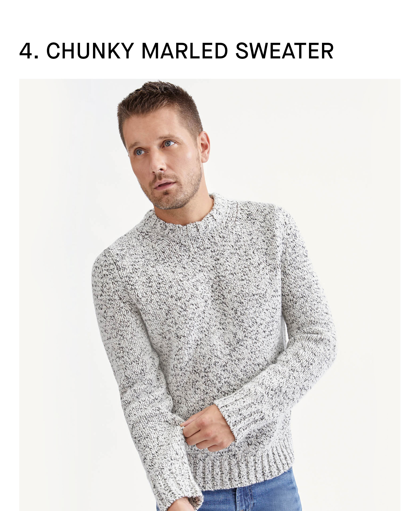This screenshot has width=420, height=511.
Task: Open the chunky marled sweater product photo
Action: pyautogui.click(x=210, y=295)
